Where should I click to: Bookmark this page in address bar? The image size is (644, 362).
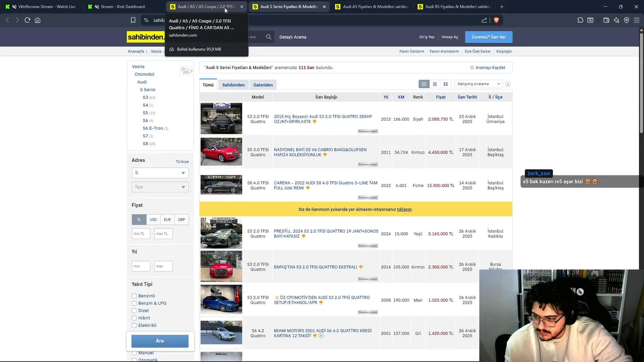pos(133,20)
